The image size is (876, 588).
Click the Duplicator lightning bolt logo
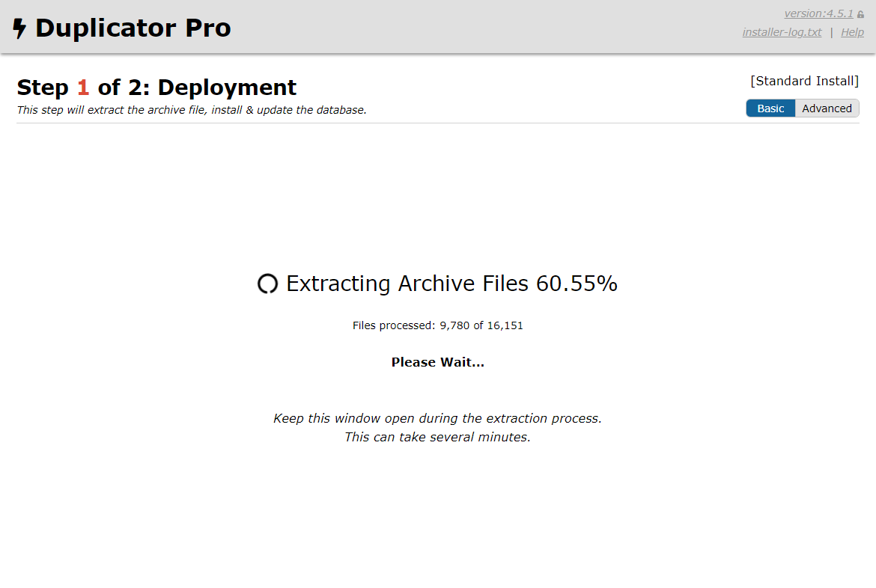tap(19, 28)
